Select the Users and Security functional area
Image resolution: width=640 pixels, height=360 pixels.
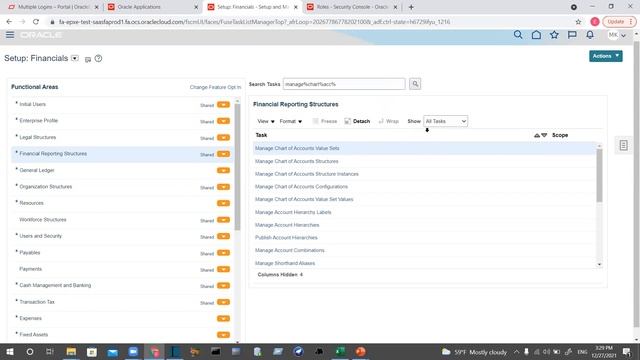click(x=40, y=236)
